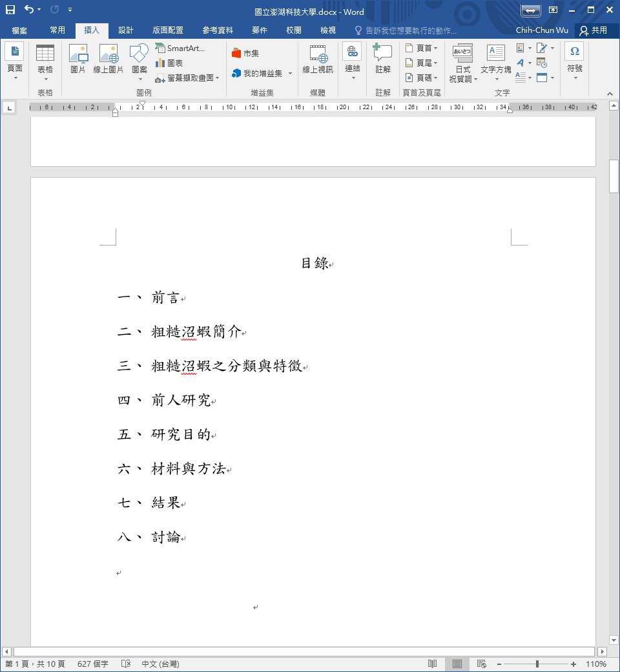Switch to the 檢視 (View) tab

coord(328,30)
